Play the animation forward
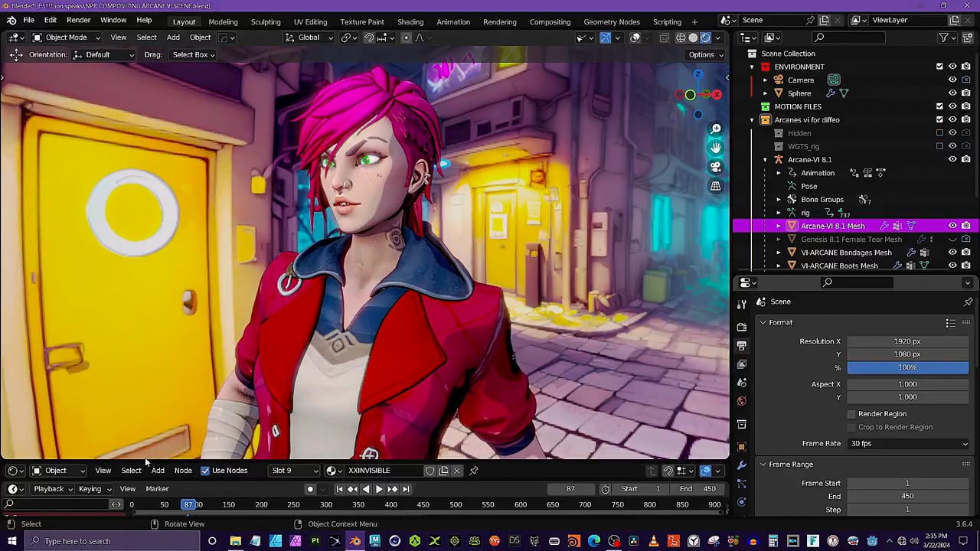Screen dimensions: 980x551 tap(379, 489)
